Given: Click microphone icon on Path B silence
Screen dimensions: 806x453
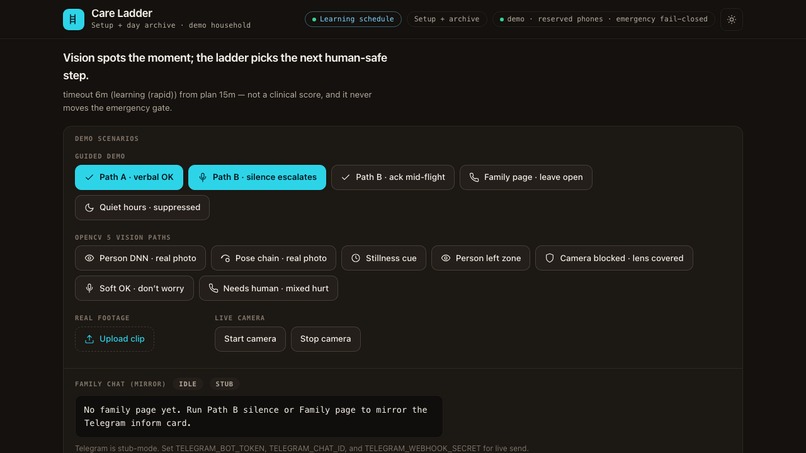Looking at the screenshot, I should pyautogui.click(x=203, y=177).
